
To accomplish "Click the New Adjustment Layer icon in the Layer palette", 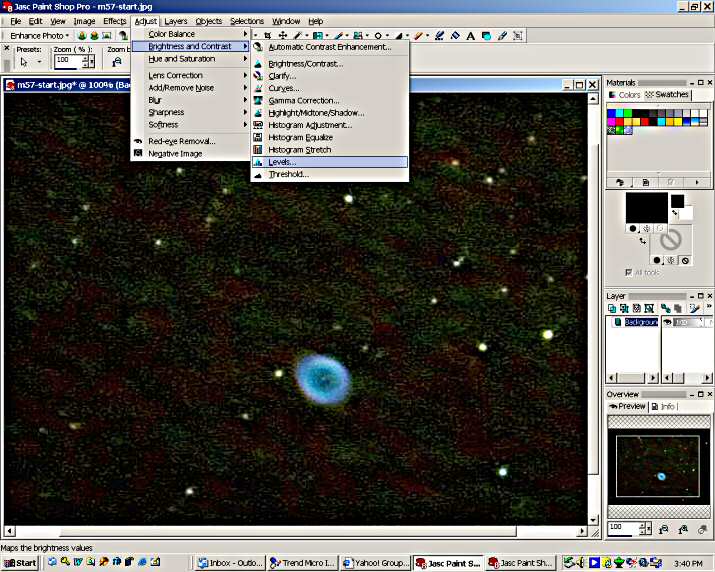I will pyautogui.click(x=649, y=308).
